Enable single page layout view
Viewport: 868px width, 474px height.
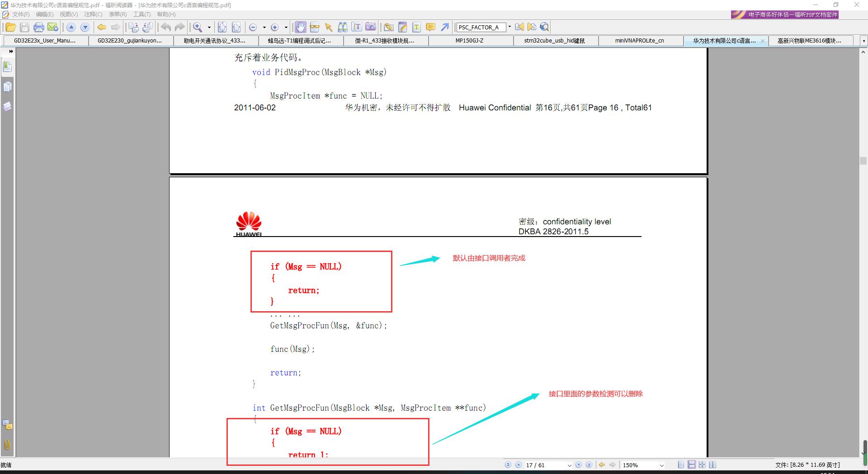[681, 465]
